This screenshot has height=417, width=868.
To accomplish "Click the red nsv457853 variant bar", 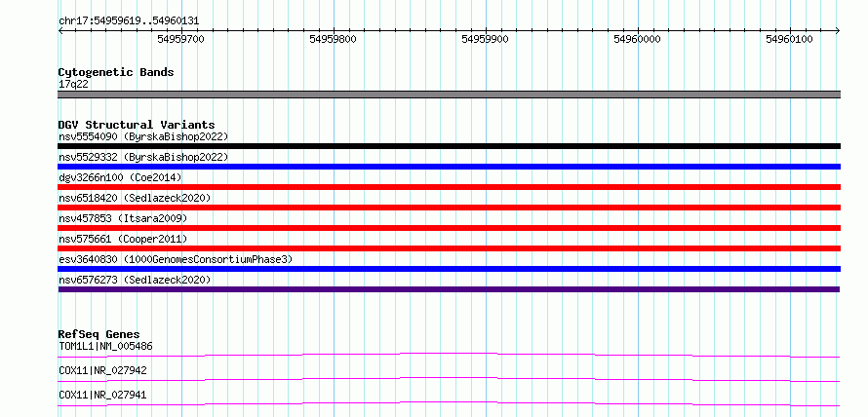I will click(x=449, y=228).
